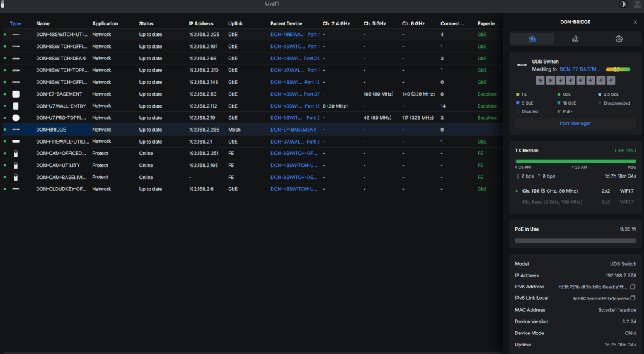Follow the Meshing to DON-E7-BASEM link
Image resolution: width=644 pixels, height=354 pixels.
coord(580,69)
